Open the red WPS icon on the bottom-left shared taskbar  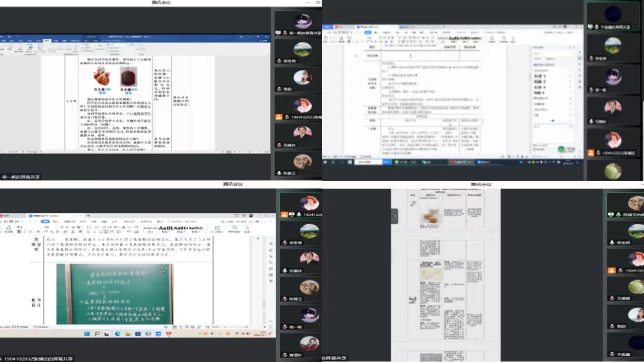coord(168,333)
